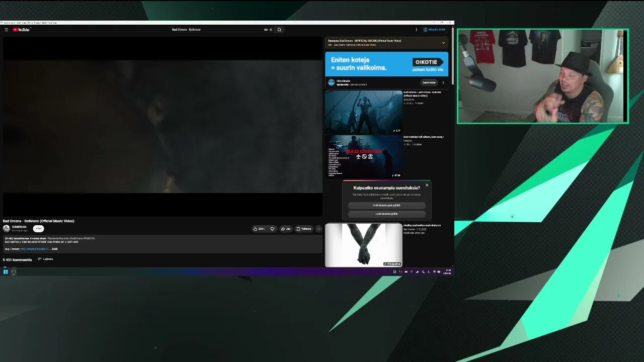Open the SUMERIAN channel name link
This screenshot has height=362, width=644.
coord(19,227)
